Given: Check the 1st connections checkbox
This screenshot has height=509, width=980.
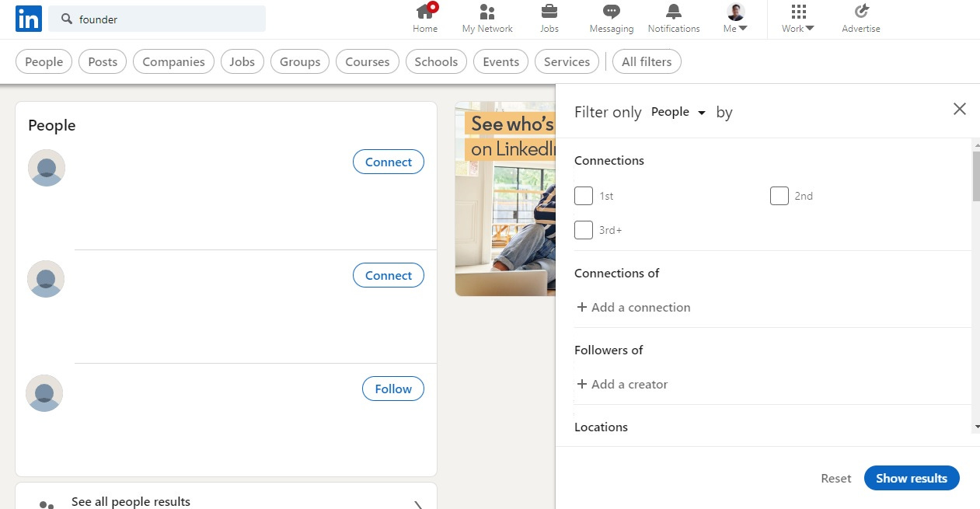Looking at the screenshot, I should tap(584, 196).
